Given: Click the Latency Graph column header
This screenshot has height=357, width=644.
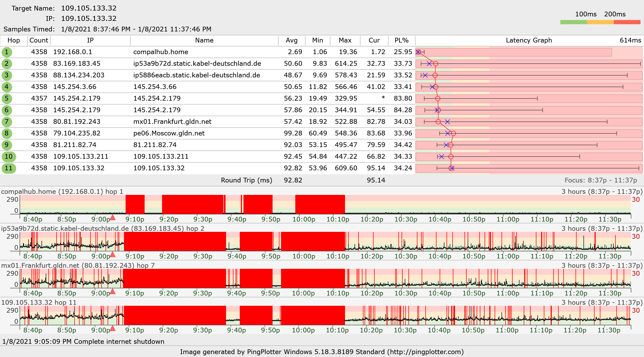Looking at the screenshot, I should tap(529, 40).
